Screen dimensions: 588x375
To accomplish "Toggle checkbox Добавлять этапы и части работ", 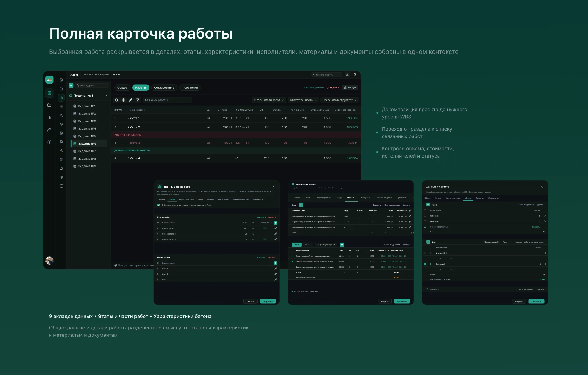I will [x=158, y=205].
